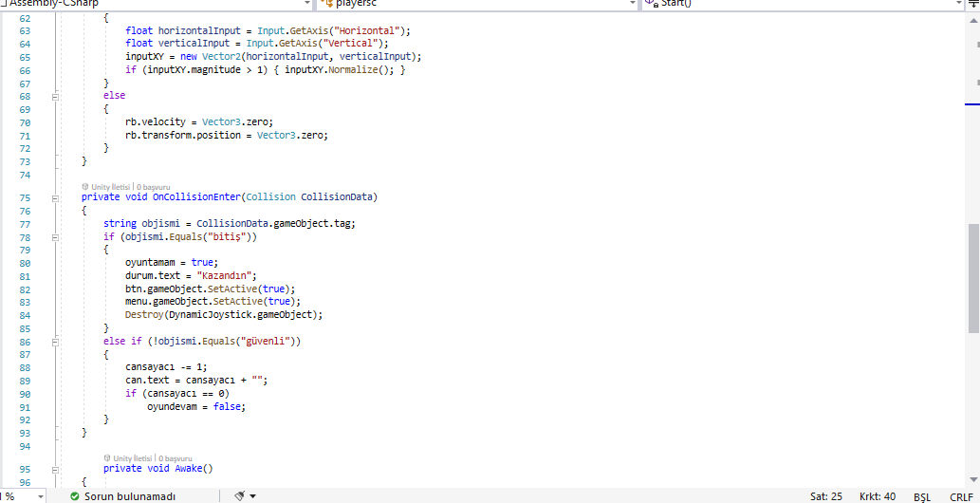Image resolution: width=980 pixels, height=503 pixels.
Task: Click the Sorun bulunamadı status text
Action: 129,496
